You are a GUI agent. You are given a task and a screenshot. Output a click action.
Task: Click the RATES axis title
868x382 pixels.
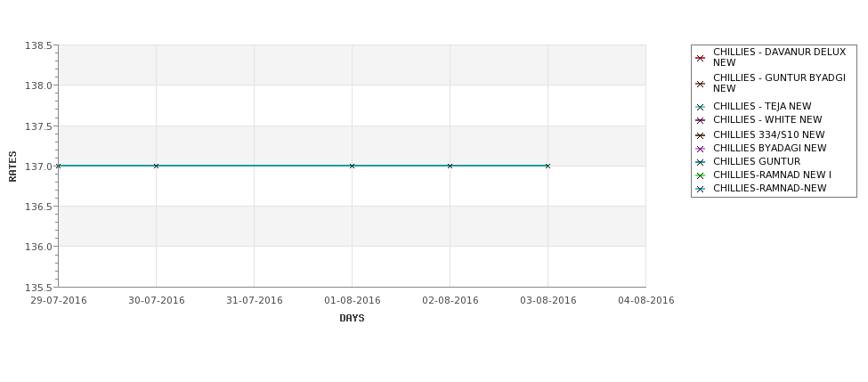[12, 167]
